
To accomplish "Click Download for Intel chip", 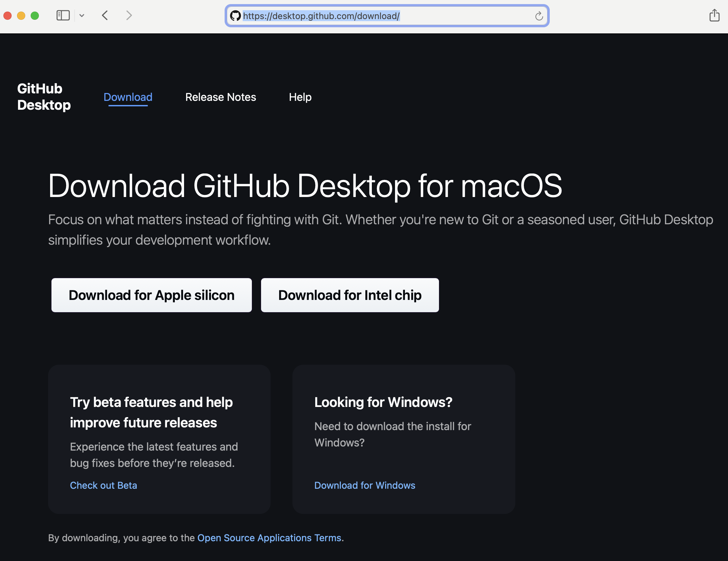I will tap(350, 295).
